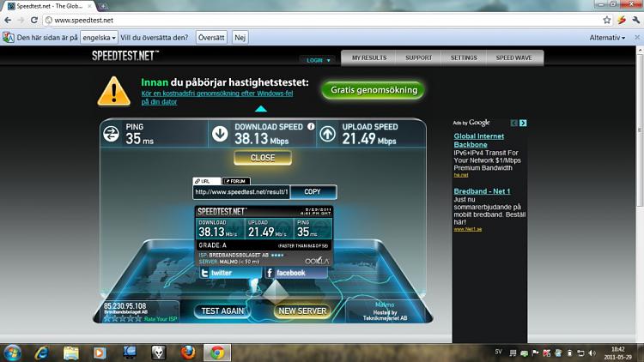The width and height of the screenshot is (644, 362).
Task: Start the test again with TEST AGAIN
Action: 222,311
